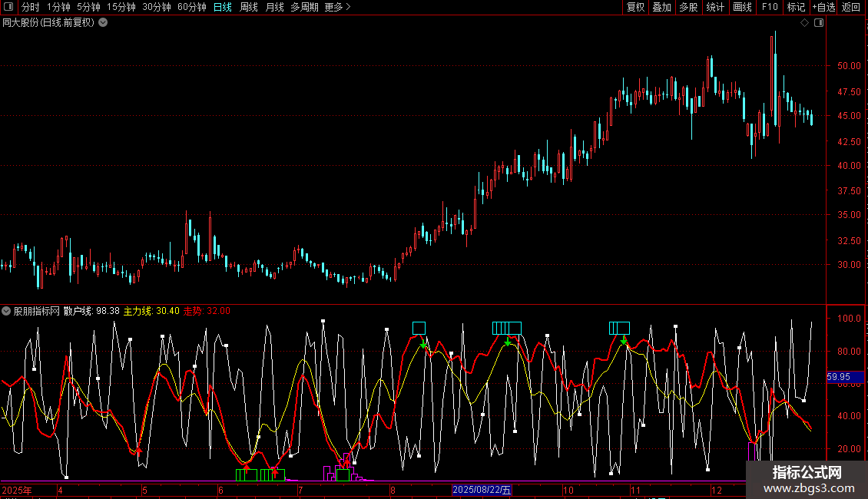868x499 pixels.
Task: Click the 主力线: 30.40 readout
Action: (151, 311)
